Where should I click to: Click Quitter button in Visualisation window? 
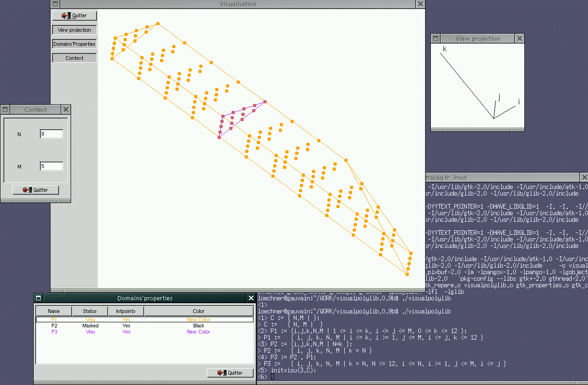coord(74,15)
